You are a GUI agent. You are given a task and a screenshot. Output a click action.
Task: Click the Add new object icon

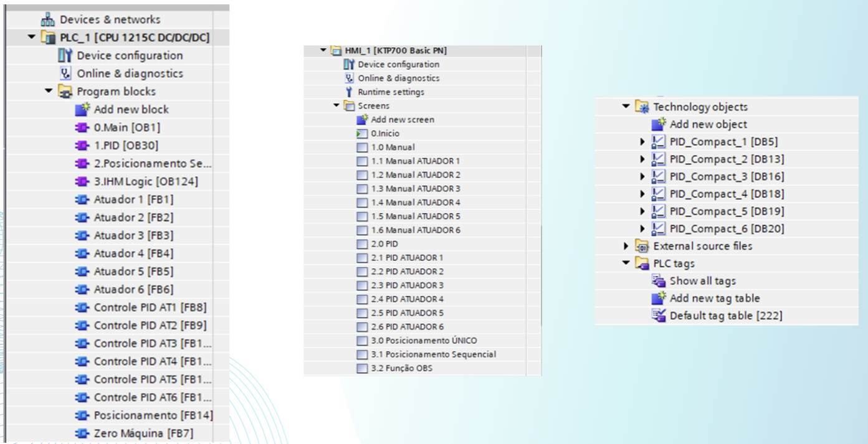click(659, 125)
